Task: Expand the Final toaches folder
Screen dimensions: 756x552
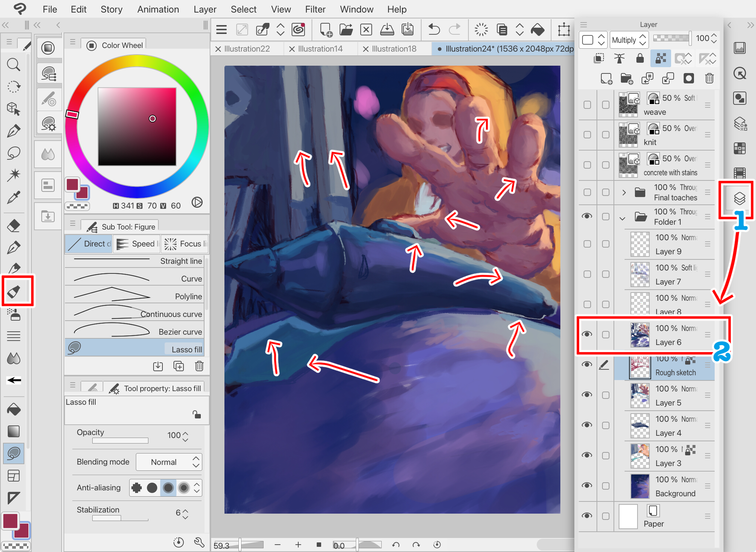Action: pos(624,193)
